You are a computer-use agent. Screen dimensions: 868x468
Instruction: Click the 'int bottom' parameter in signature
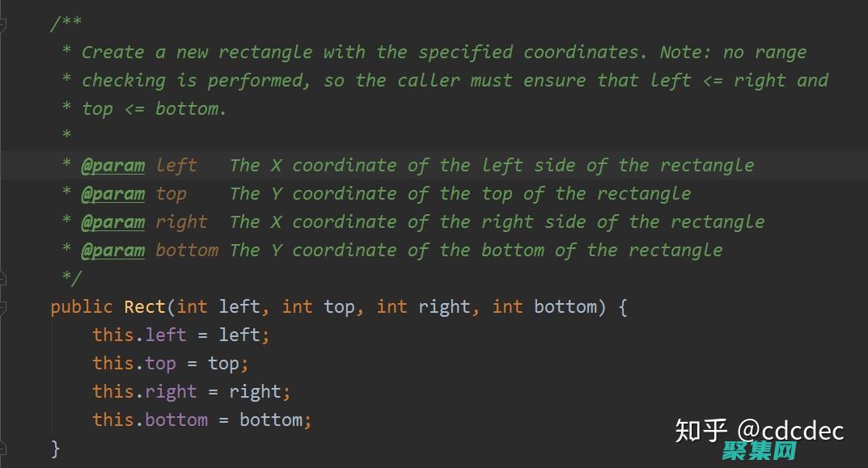pyautogui.click(x=547, y=307)
